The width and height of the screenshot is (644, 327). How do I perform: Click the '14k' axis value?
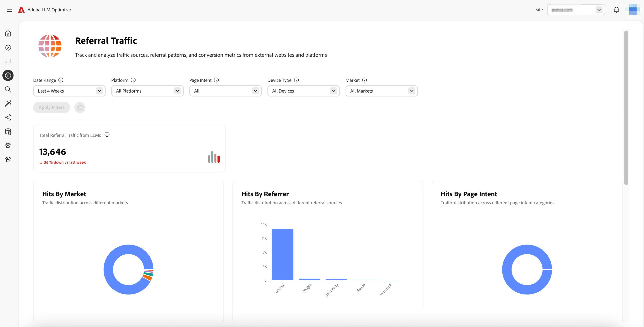point(264,224)
